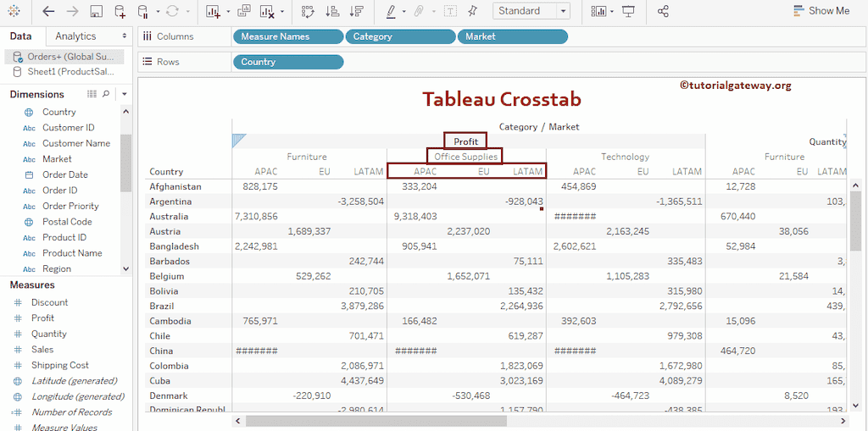Sort descending using the toolbar icon
This screenshot has height=431, width=868.
pyautogui.click(x=357, y=11)
